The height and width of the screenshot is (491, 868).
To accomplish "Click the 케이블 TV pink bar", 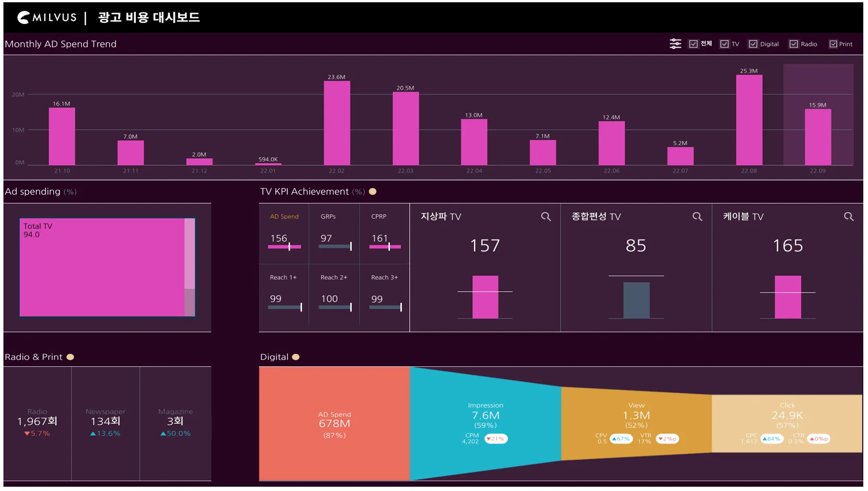I will point(787,297).
